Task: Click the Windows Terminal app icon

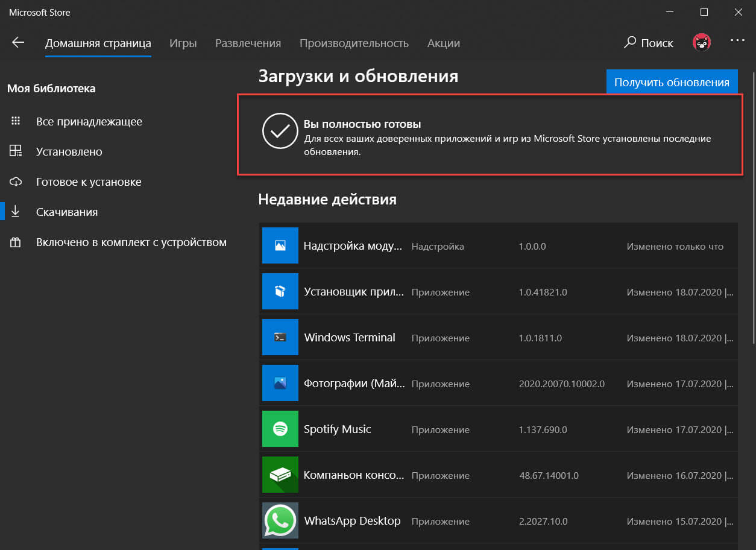Action: pos(280,337)
